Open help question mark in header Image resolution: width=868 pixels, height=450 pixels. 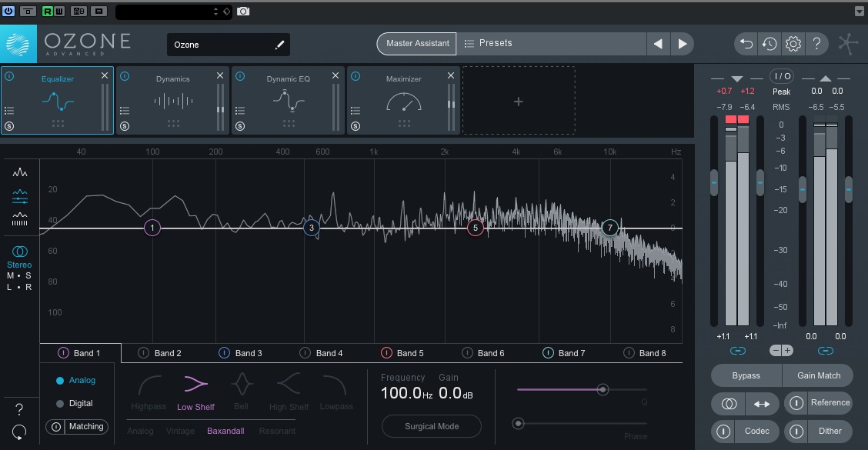(817, 44)
